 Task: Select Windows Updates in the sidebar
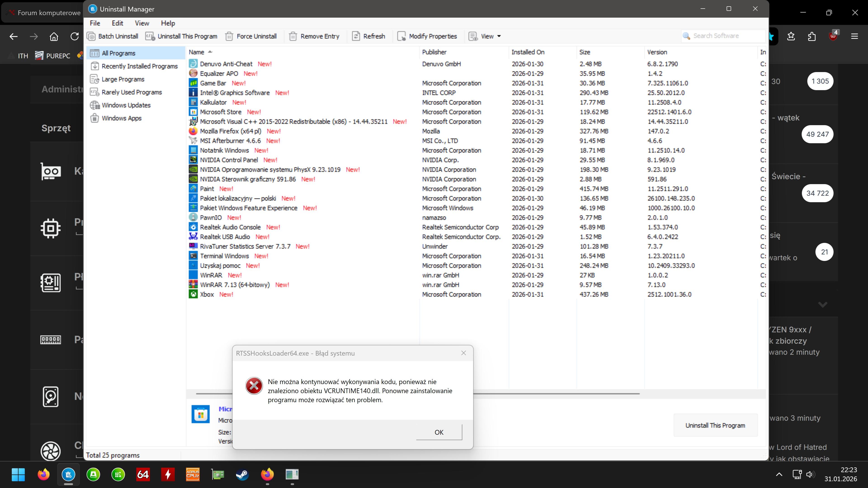(126, 105)
